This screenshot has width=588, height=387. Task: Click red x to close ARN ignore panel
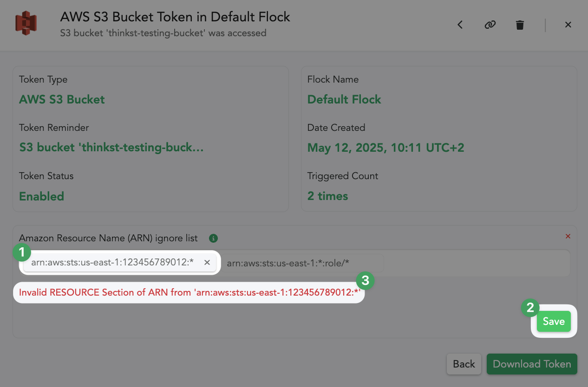(x=568, y=236)
